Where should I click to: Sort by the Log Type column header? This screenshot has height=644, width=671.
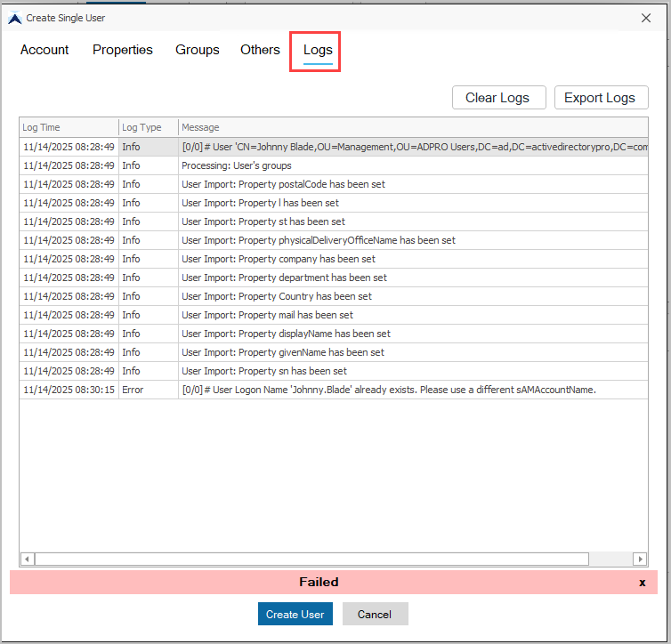[x=148, y=128]
